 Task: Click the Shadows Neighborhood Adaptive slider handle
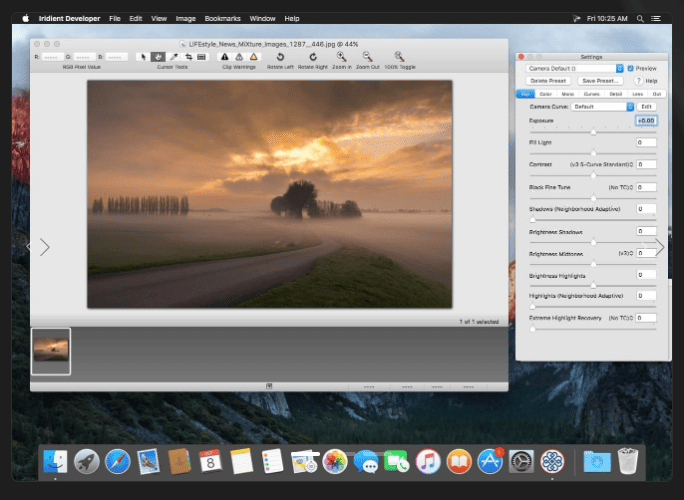click(533, 219)
